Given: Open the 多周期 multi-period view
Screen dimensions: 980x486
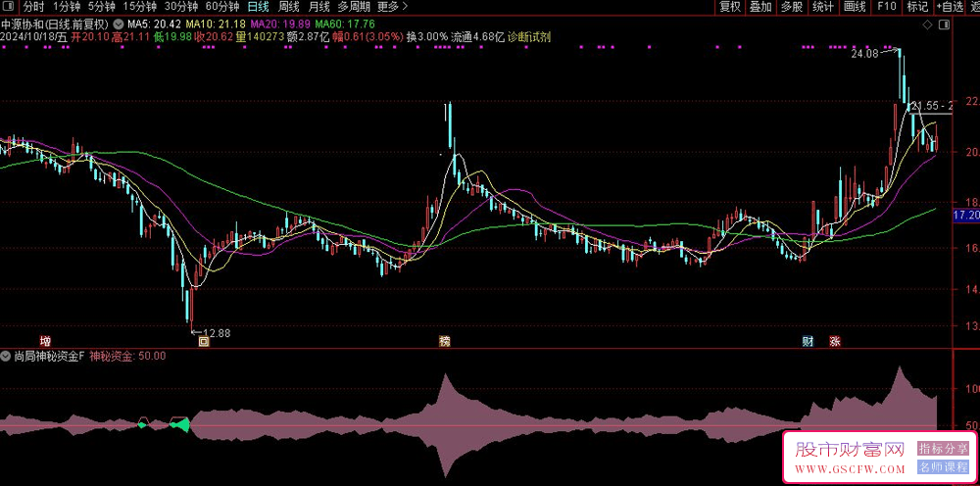Looking at the screenshot, I should pyautogui.click(x=354, y=7).
